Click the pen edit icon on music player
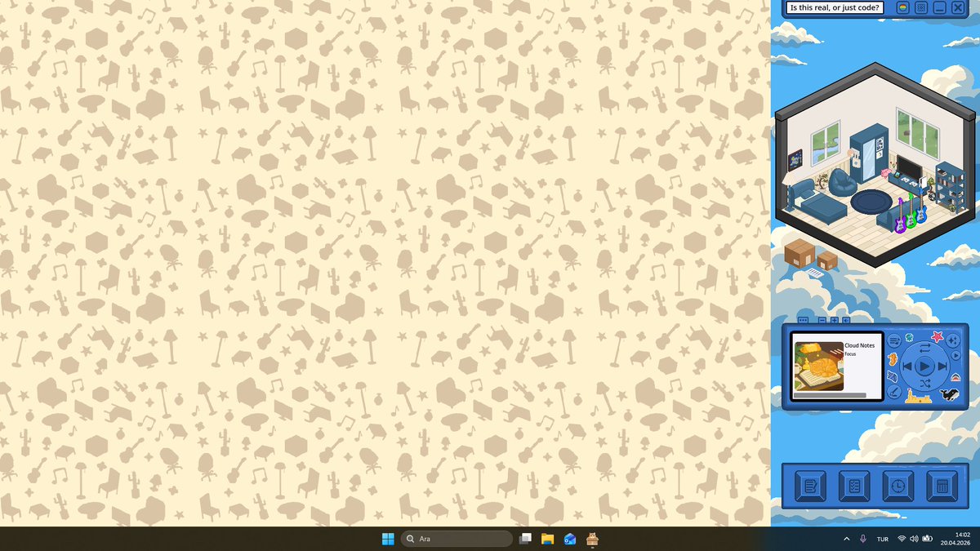Viewport: 980px width, 551px height. [x=894, y=391]
